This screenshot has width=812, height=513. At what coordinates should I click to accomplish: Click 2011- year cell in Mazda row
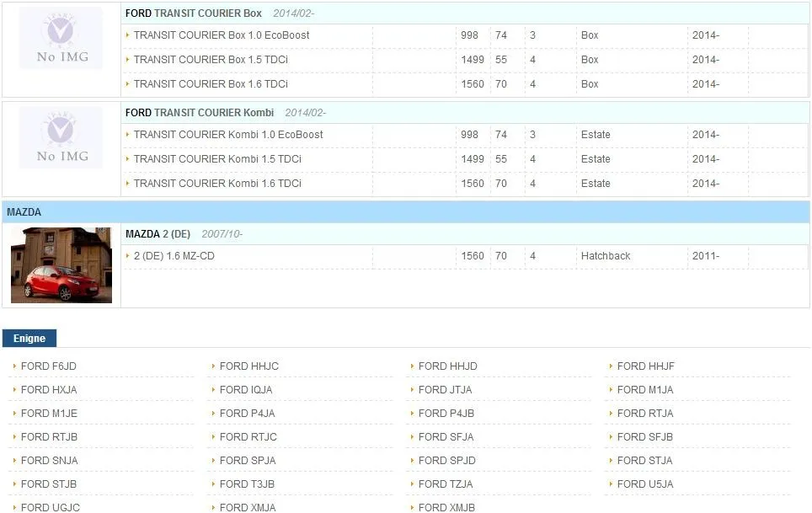[x=706, y=256]
